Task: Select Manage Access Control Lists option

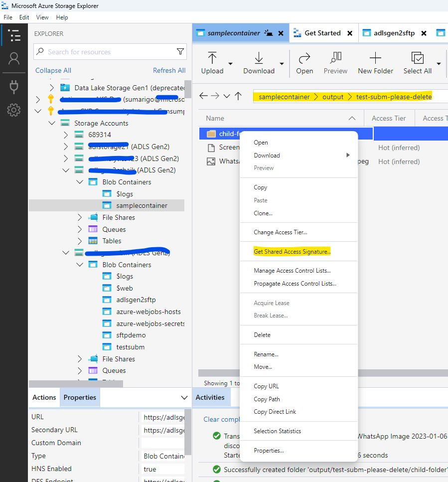Action: tap(292, 271)
